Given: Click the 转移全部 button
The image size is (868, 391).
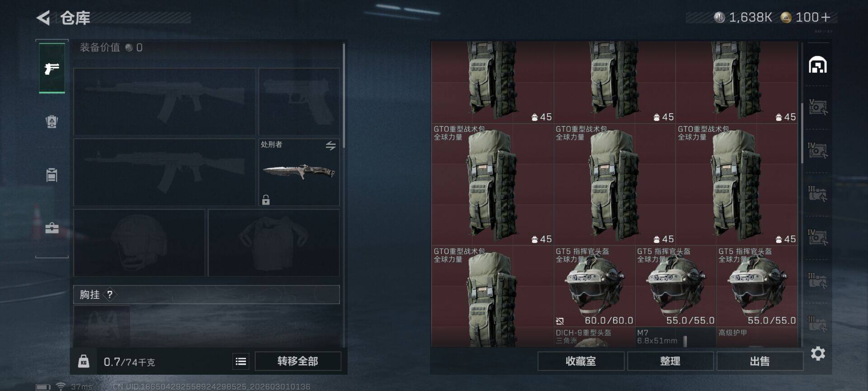Looking at the screenshot, I should [x=298, y=361].
